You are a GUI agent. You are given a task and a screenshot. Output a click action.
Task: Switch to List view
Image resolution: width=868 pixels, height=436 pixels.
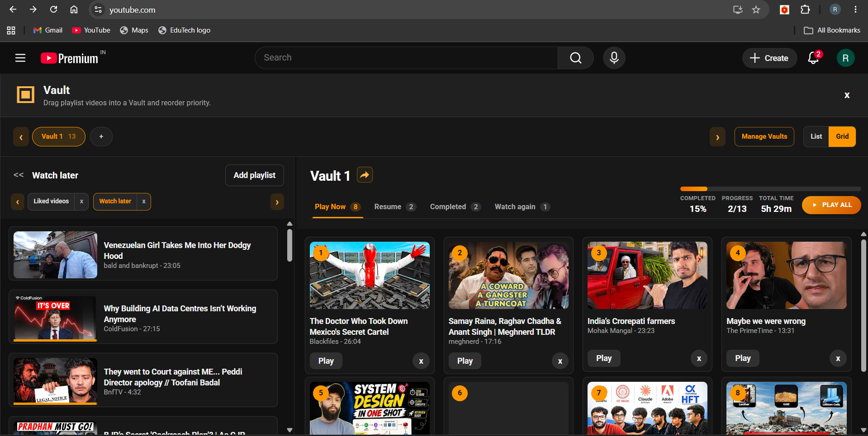tap(816, 136)
